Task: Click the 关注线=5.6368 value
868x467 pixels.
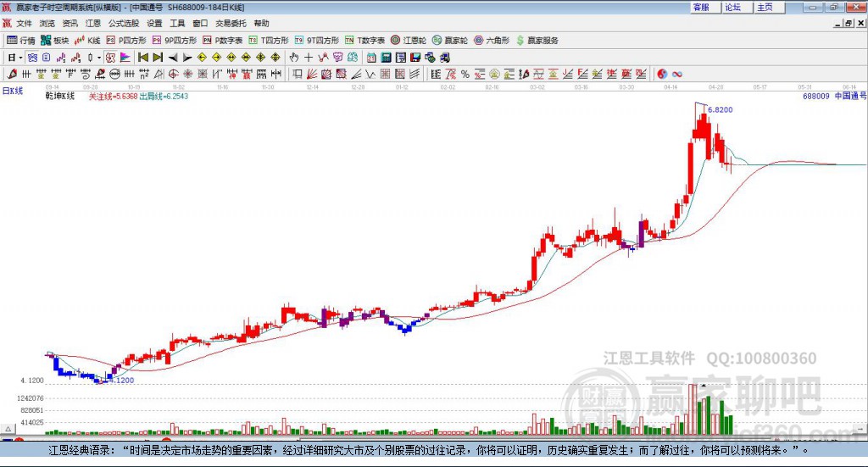Action: tap(113, 96)
